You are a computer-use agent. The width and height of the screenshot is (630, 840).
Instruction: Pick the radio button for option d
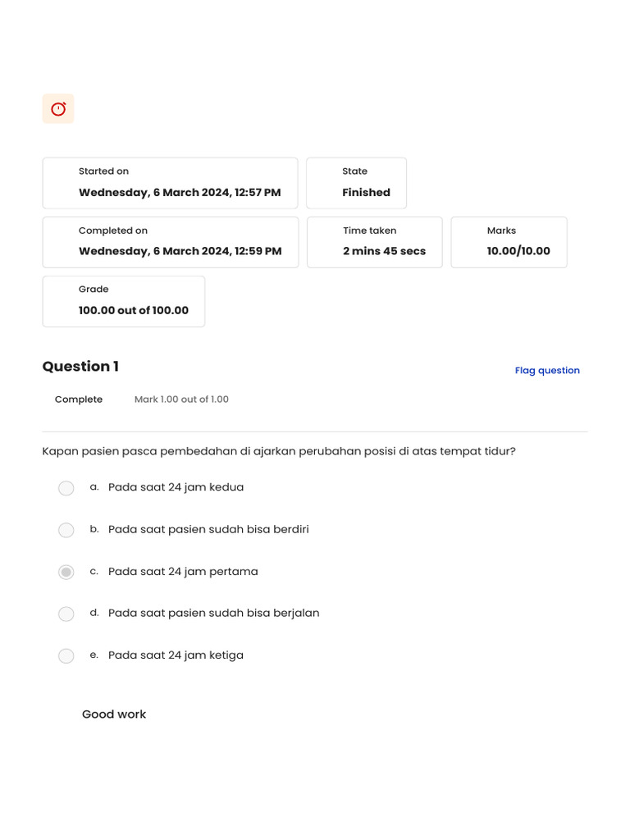(66, 614)
